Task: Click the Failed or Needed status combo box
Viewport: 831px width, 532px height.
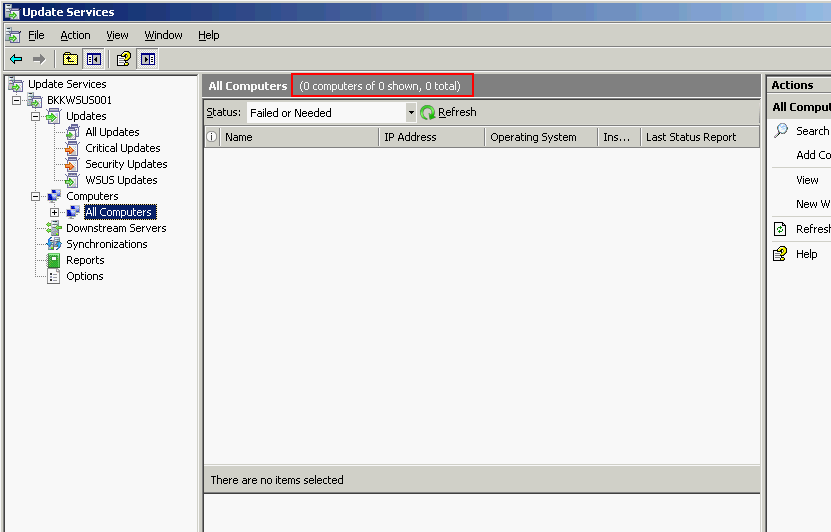Action: click(331, 113)
